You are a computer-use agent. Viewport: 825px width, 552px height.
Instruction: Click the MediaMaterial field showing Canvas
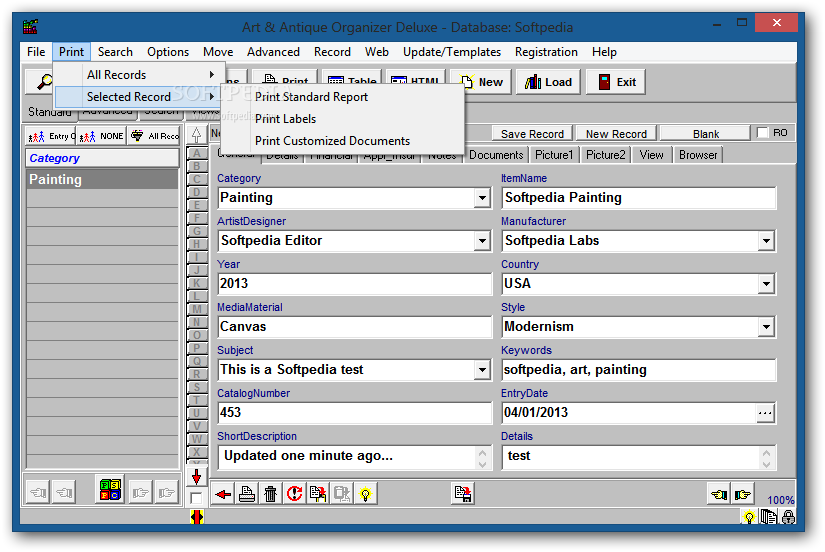click(355, 327)
